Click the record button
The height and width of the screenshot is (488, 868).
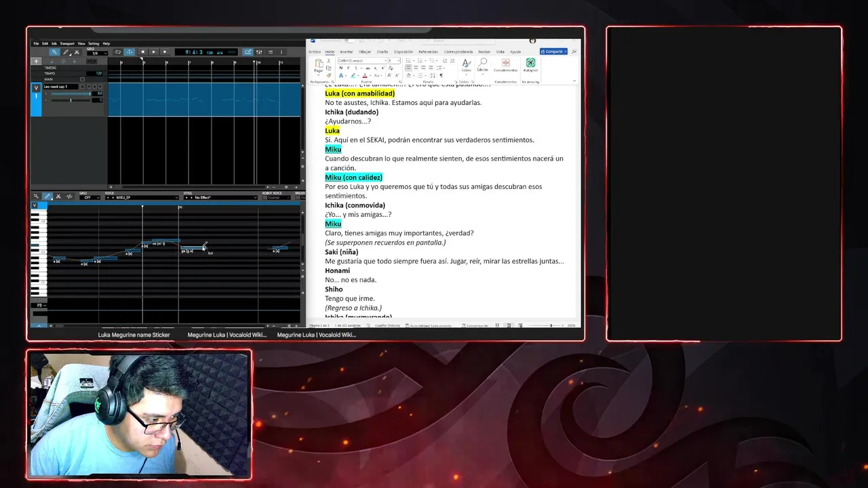pos(165,52)
